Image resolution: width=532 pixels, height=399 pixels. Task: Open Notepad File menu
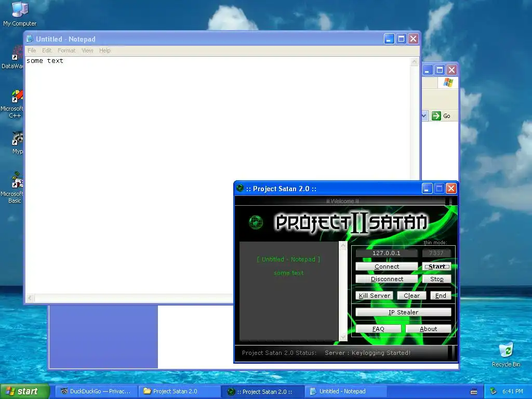(32, 50)
